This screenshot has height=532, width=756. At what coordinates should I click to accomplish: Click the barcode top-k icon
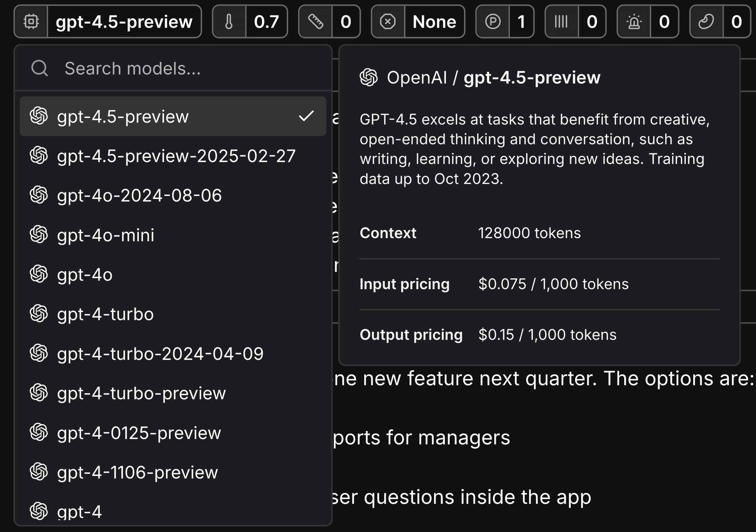pyautogui.click(x=561, y=22)
